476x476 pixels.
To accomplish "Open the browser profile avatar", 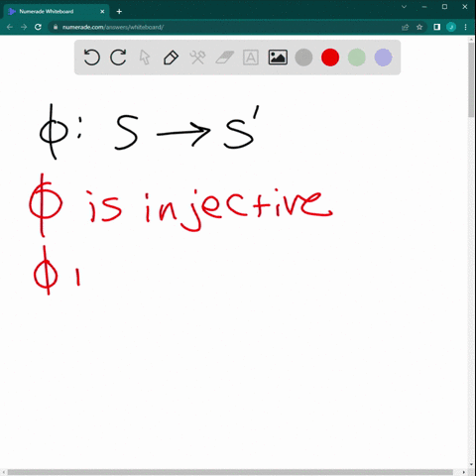I will pyautogui.click(x=451, y=27).
